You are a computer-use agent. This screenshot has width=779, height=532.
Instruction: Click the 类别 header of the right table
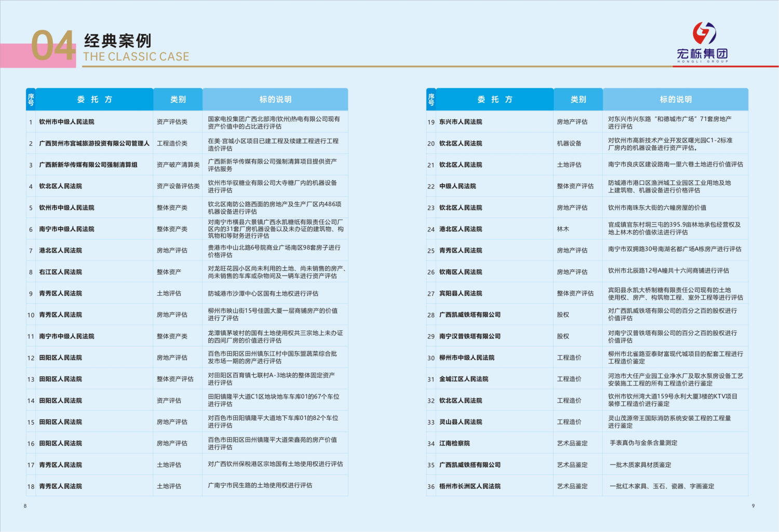coord(577,99)
